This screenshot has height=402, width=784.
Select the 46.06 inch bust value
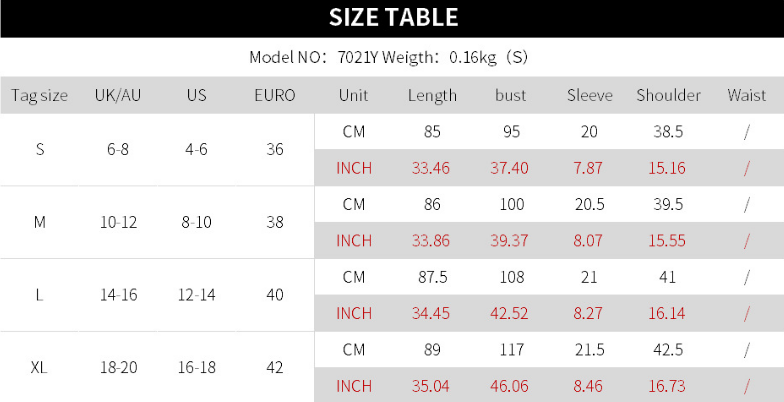(x=509, y=386)
